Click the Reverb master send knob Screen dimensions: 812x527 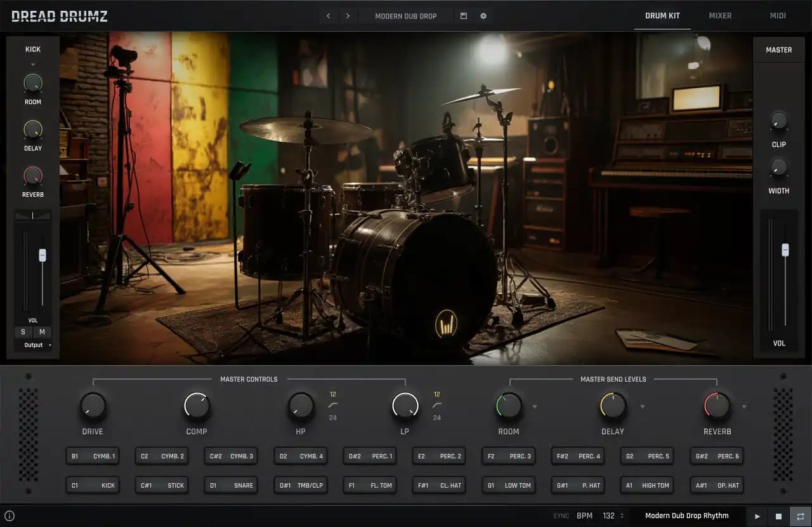717,406
